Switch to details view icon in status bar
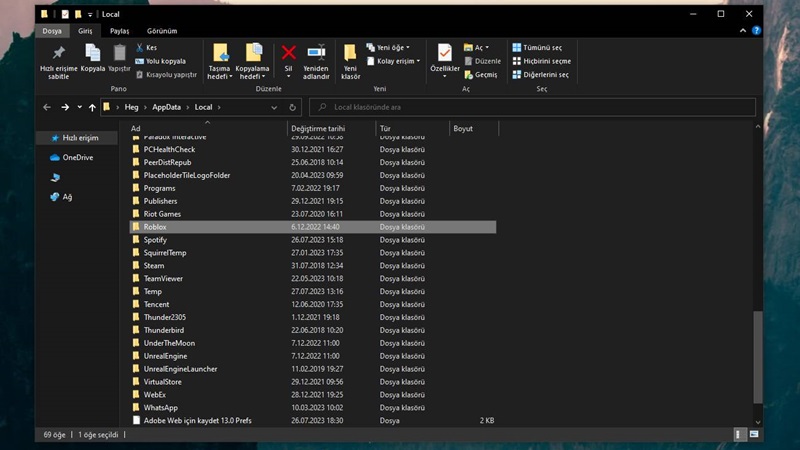This screenshot has width=800, height=450. pos(738,434)
